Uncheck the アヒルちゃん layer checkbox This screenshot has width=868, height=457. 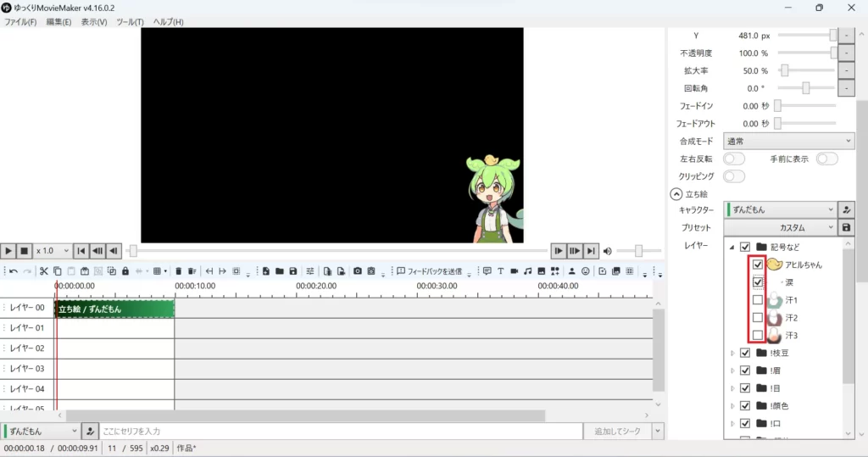[x=757, y=265]
